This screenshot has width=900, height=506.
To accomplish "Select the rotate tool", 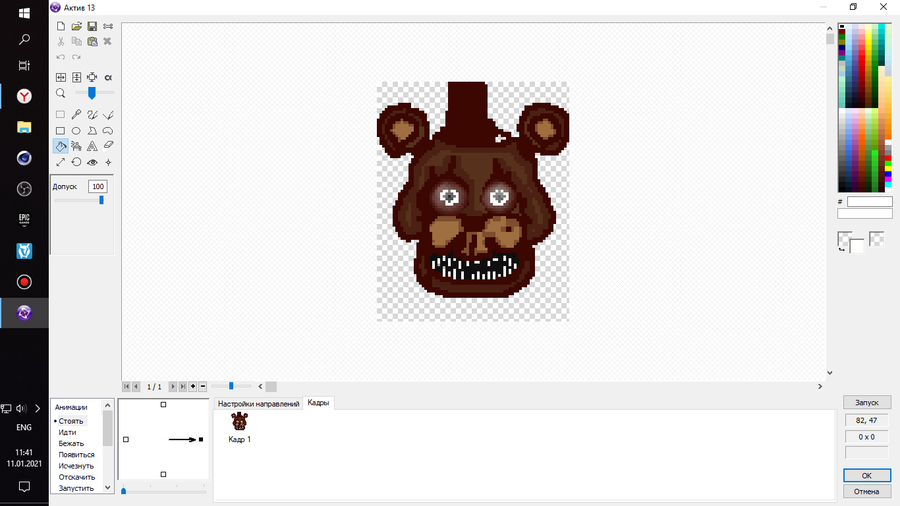I will pos(76,162).
